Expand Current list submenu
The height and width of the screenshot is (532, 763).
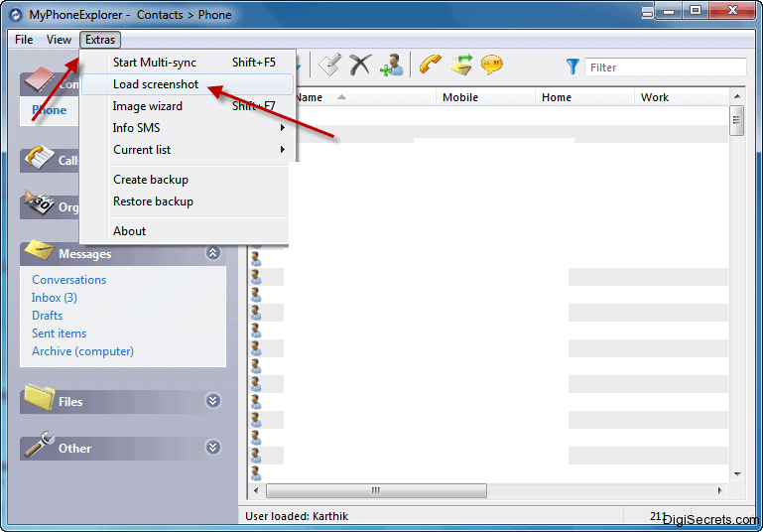tap(188, 150)
